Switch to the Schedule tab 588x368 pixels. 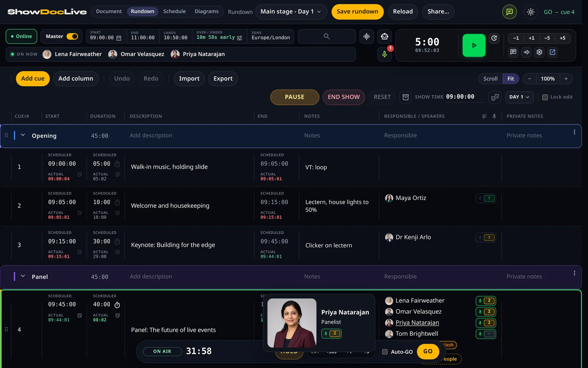point(175,11)
